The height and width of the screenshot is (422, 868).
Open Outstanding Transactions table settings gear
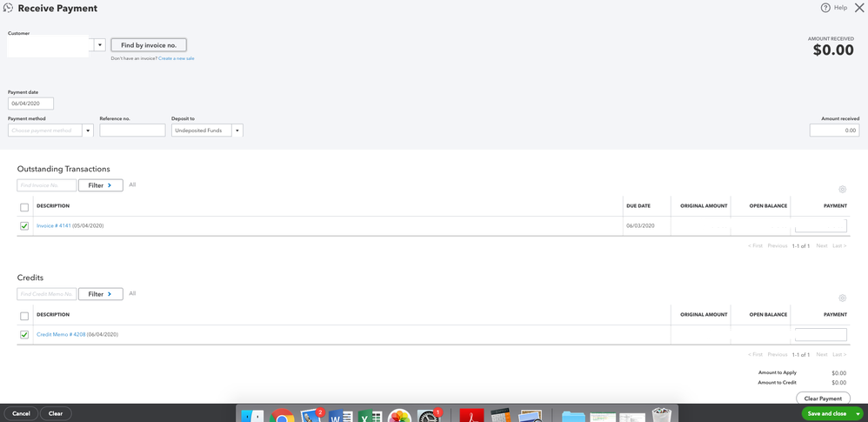click(x=842, y=190)
